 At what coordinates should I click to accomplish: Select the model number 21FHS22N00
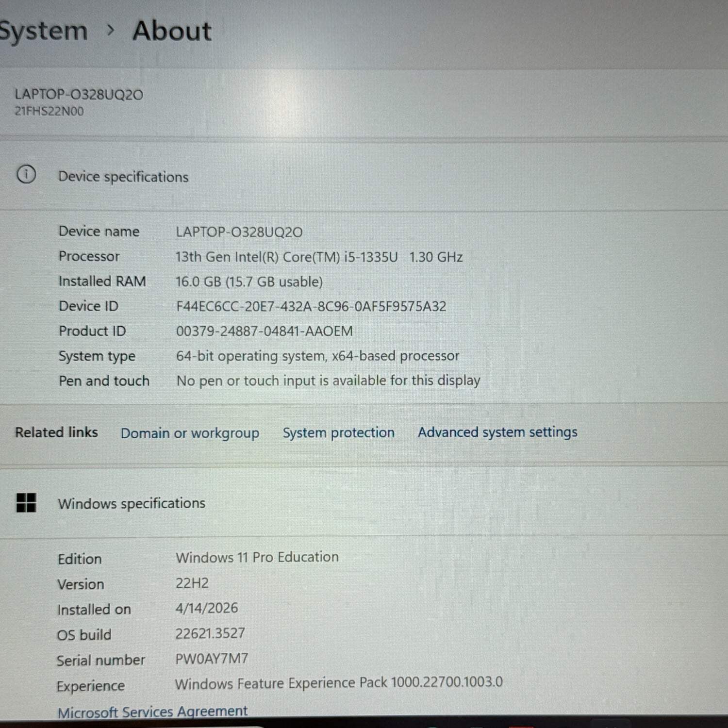49,111
